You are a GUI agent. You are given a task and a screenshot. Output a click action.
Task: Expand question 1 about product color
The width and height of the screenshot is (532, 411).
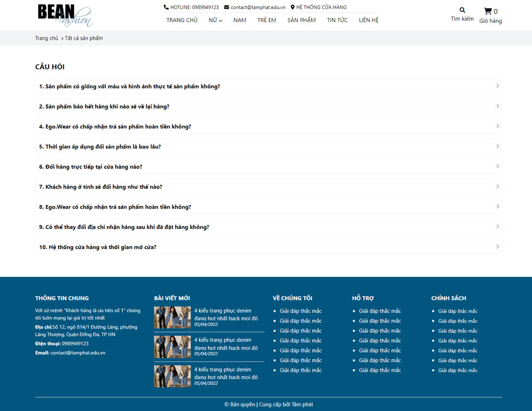(x=268, y=86)
